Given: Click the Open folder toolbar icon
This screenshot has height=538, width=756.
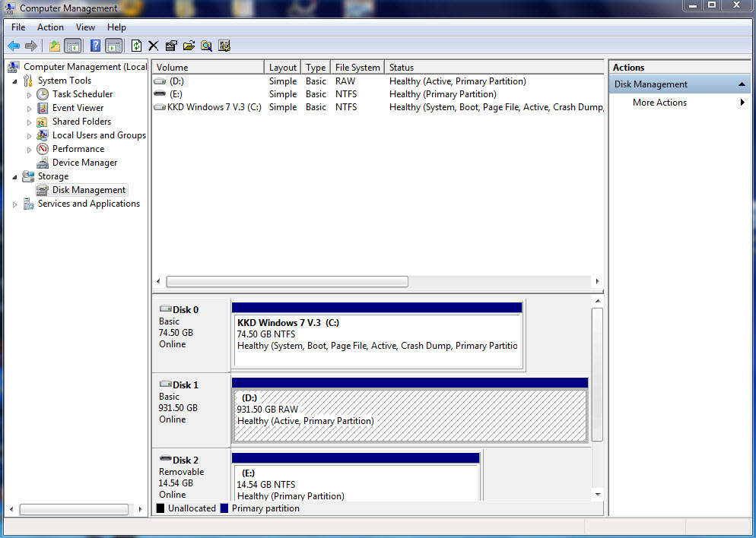Looking at the screenshot, I should [x=189, y=46].
